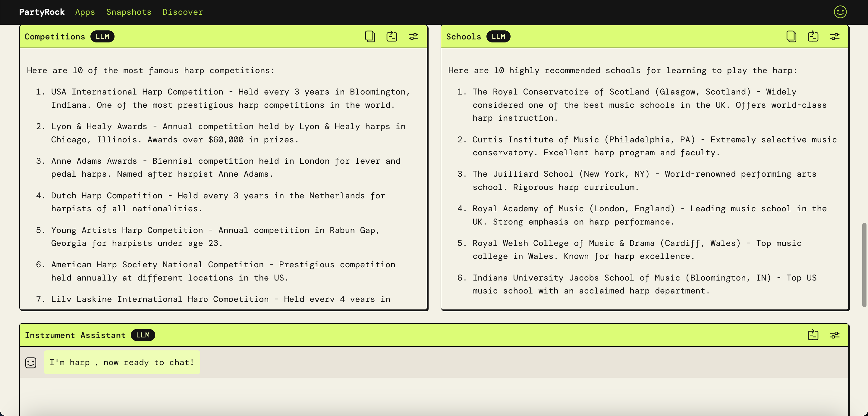Viewport: 868px width, 416px height.
Task: Open the Snapshots page
Action: coord(129,12)
